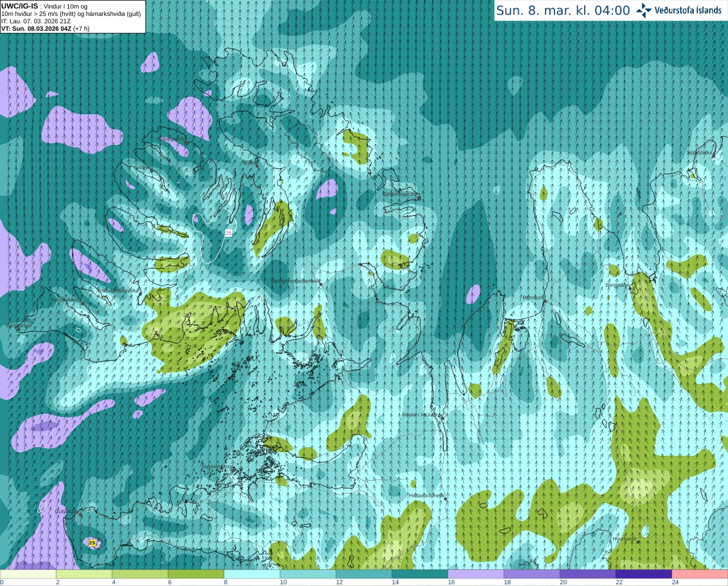Click the yellow 25 max-gust marker
Image resolution: width=728 pixels, height=586 pixels.
92,543
